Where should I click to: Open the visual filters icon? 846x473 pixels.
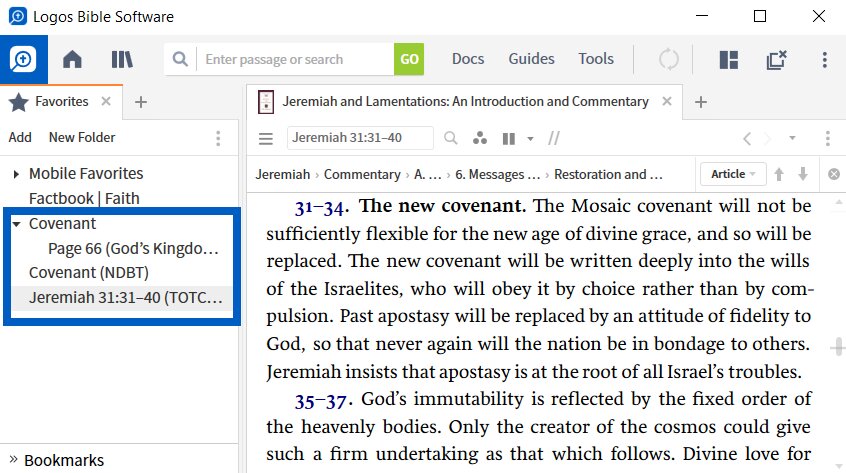(480, 139)
